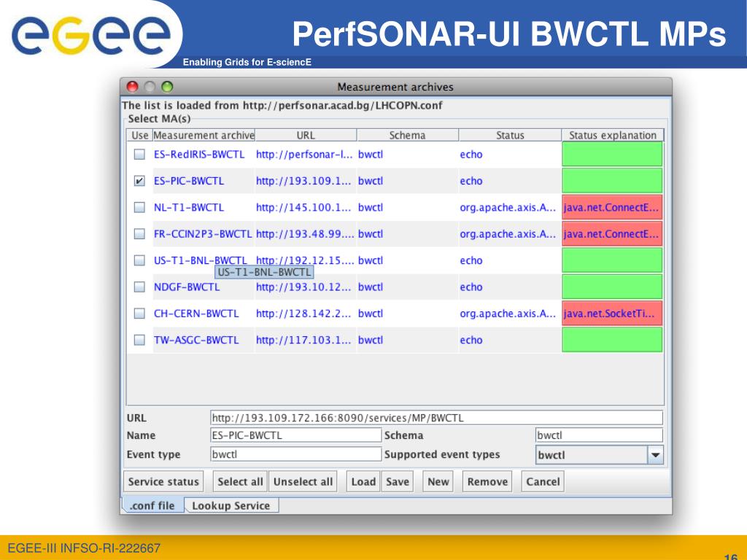This screenshot has height=560, width=747.
Task: Select the NL-T1-BWCTL archive name
Action: [x=189, y=208]
